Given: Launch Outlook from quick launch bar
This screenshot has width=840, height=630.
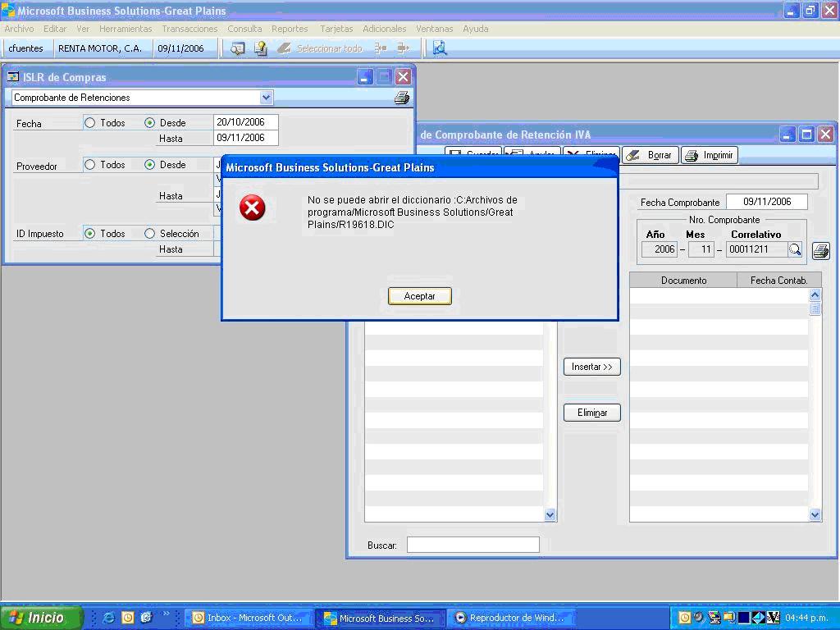Looking at the screenshot, I should (x=127, y=618).
